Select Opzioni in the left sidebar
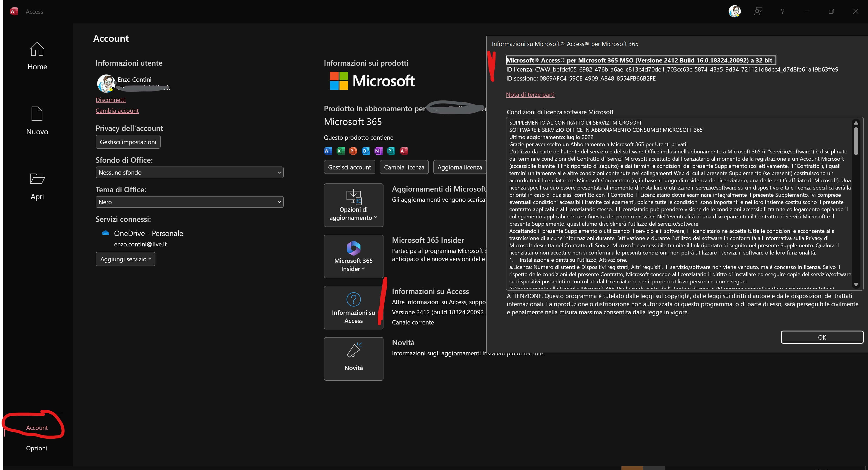This screenshot has height=470, width=868. click(x=37, y=448)
